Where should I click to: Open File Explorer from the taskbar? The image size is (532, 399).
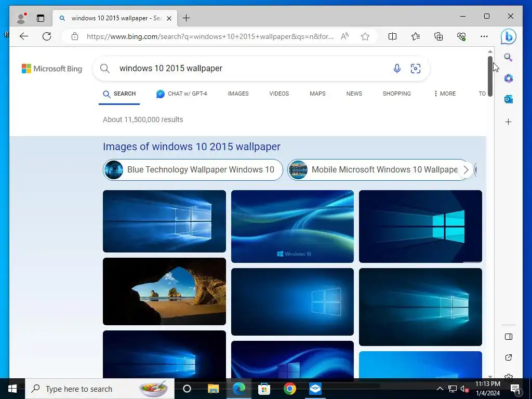point(213,389)
